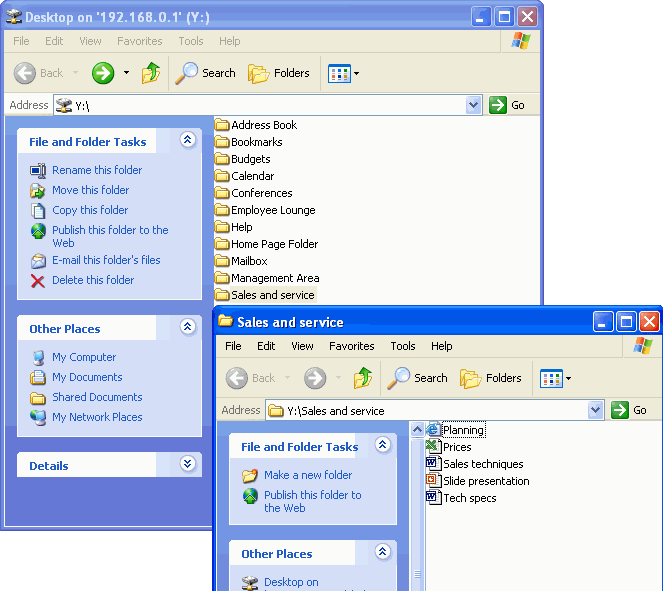
Task: Expand the Details panel
Action: click(187, 465)
